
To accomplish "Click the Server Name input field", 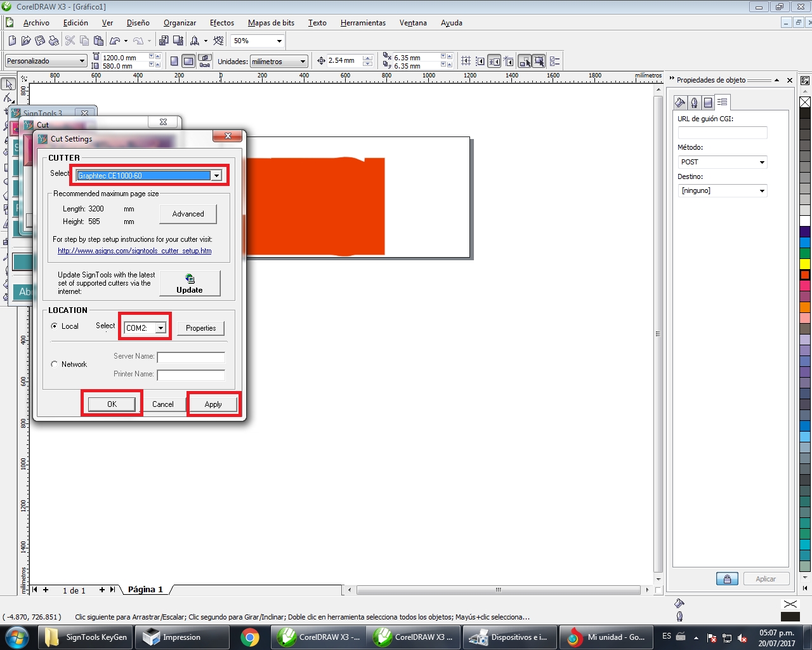I will point(191,357).
